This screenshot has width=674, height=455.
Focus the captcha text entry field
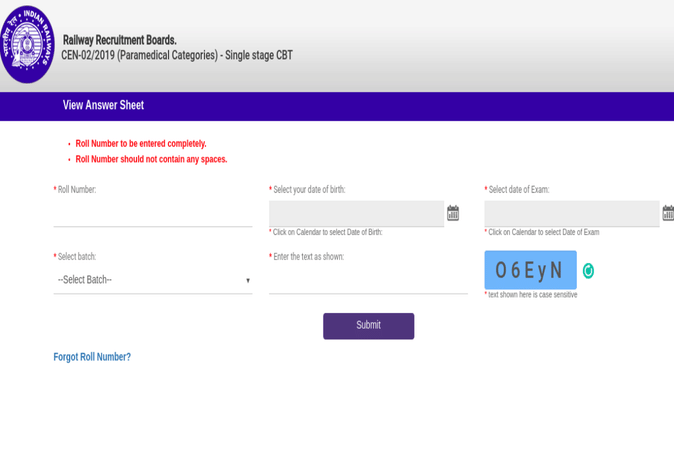[x=368, y=280]
